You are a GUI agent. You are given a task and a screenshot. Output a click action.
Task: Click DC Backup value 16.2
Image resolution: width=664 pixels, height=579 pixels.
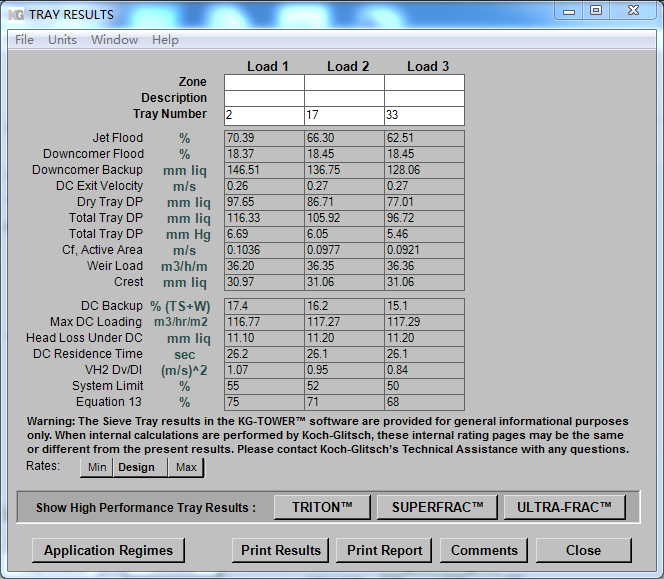pyautogui.click(x=344, y=306)
